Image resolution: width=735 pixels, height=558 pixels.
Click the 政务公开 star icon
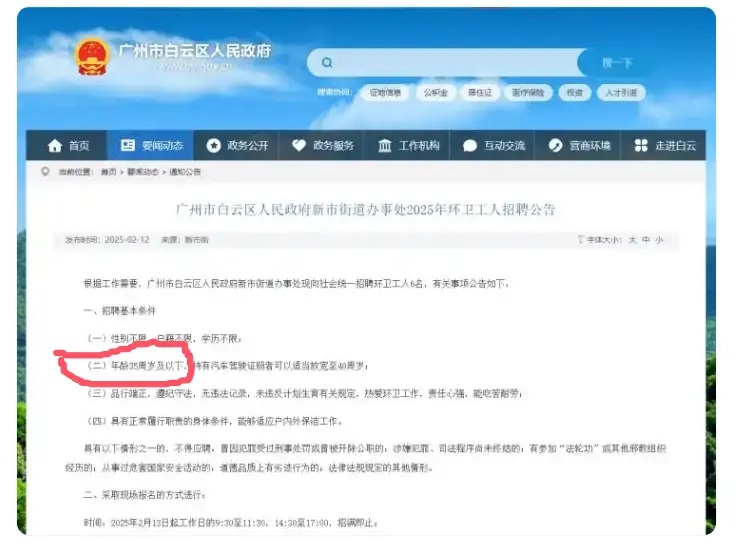(x=213, y=146)
